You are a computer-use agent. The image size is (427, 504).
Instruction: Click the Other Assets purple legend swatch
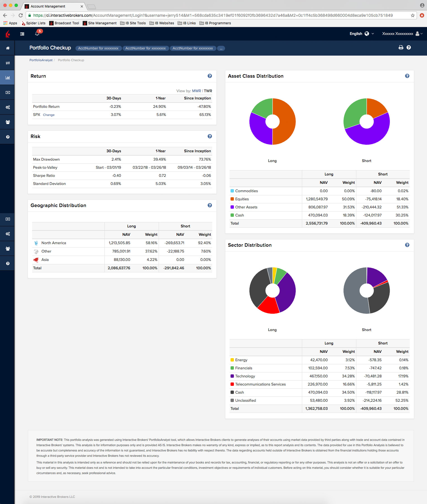[x=232, y=207]
